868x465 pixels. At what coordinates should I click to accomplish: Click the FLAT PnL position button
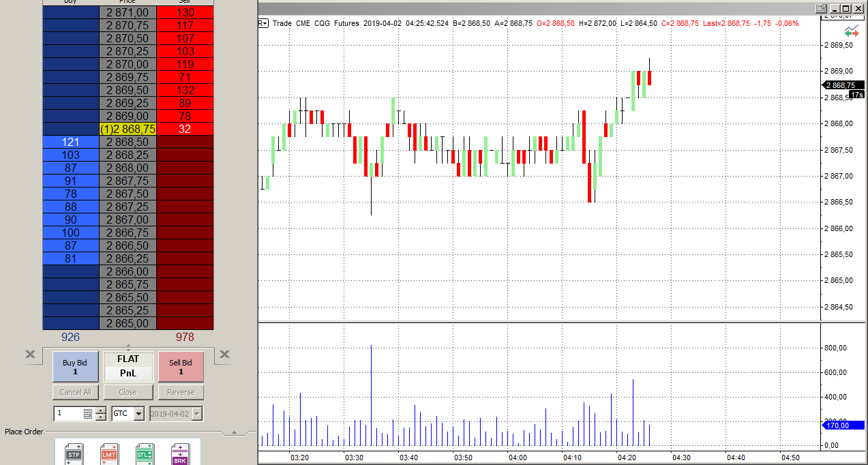(x=128, y=367)
